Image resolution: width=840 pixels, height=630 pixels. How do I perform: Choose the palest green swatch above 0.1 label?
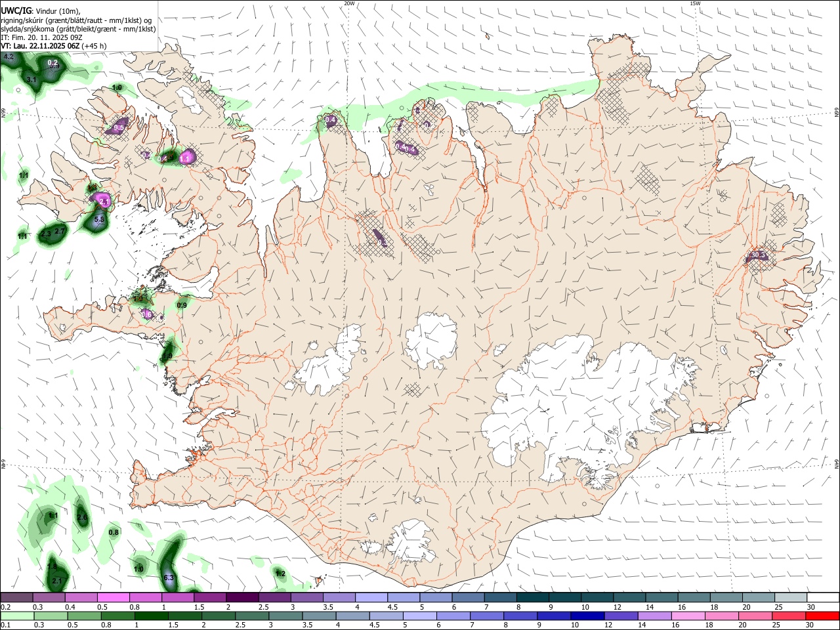point(17,616)
